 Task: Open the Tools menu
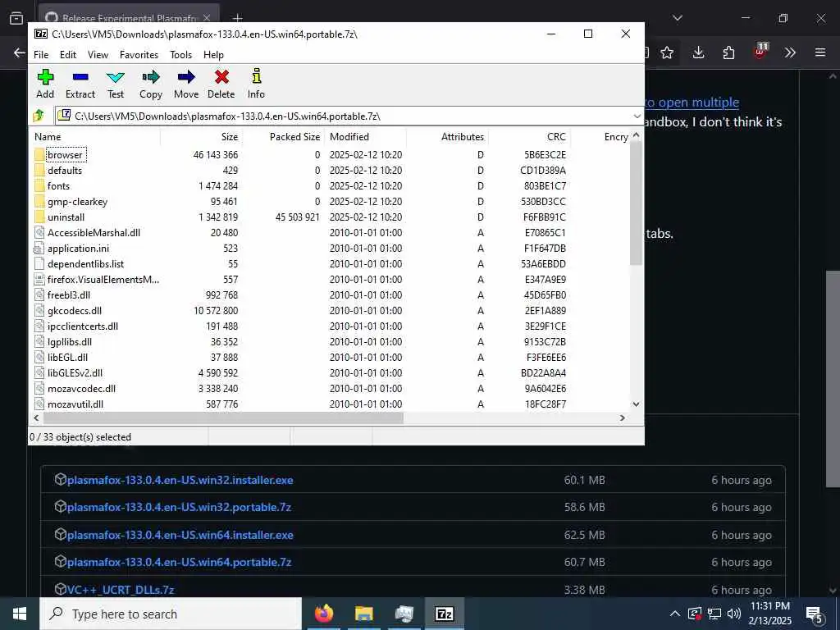(x=180, y=55)
